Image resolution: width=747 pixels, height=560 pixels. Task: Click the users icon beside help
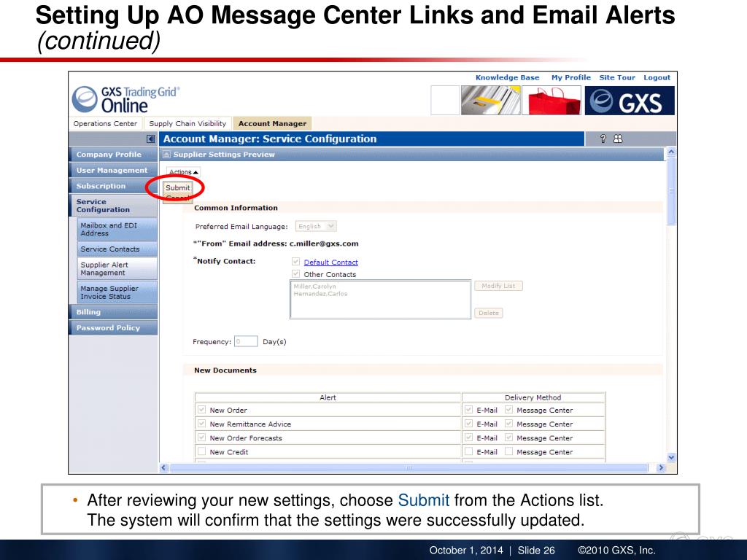coord(618,139)
